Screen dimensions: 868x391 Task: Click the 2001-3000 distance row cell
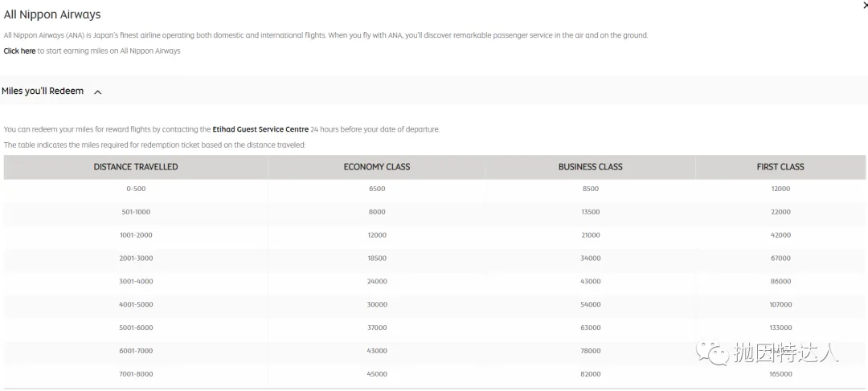136,259
